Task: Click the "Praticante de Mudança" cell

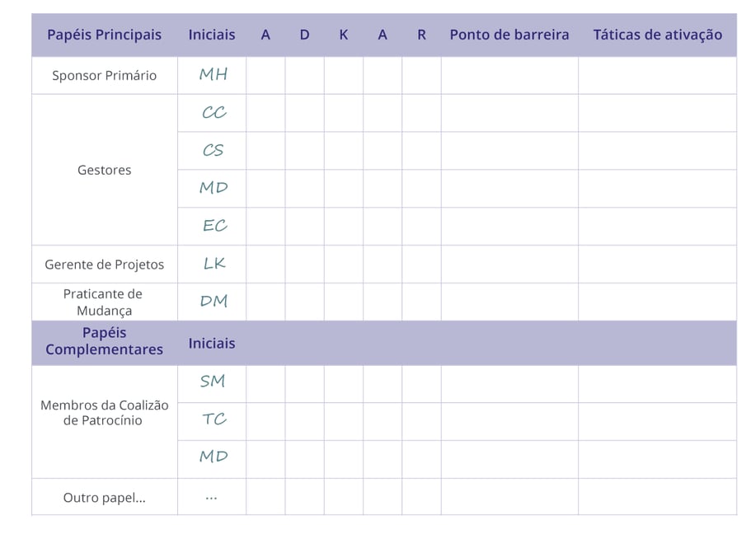Action: point(104,302)
